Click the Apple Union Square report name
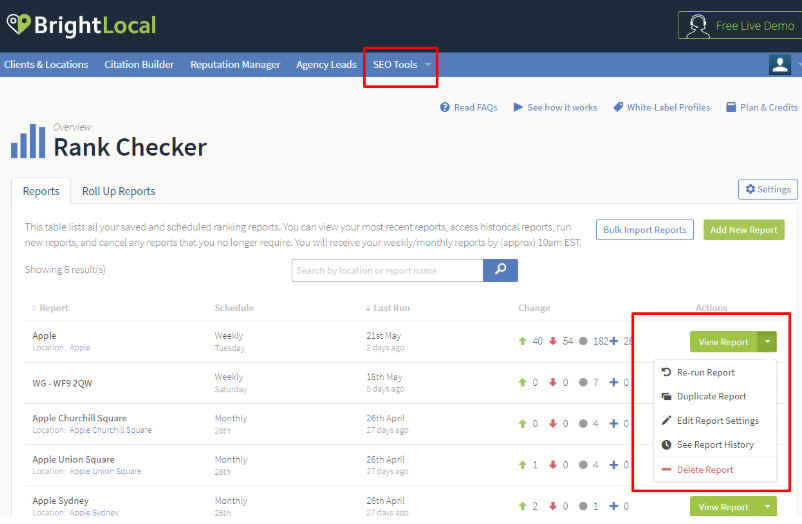The image size is (802, 524). [x=73, y=460]
